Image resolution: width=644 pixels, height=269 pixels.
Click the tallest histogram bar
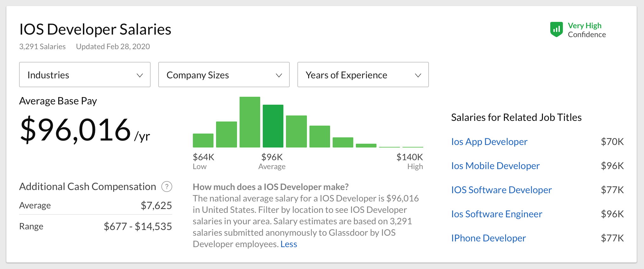click(250, 122)
